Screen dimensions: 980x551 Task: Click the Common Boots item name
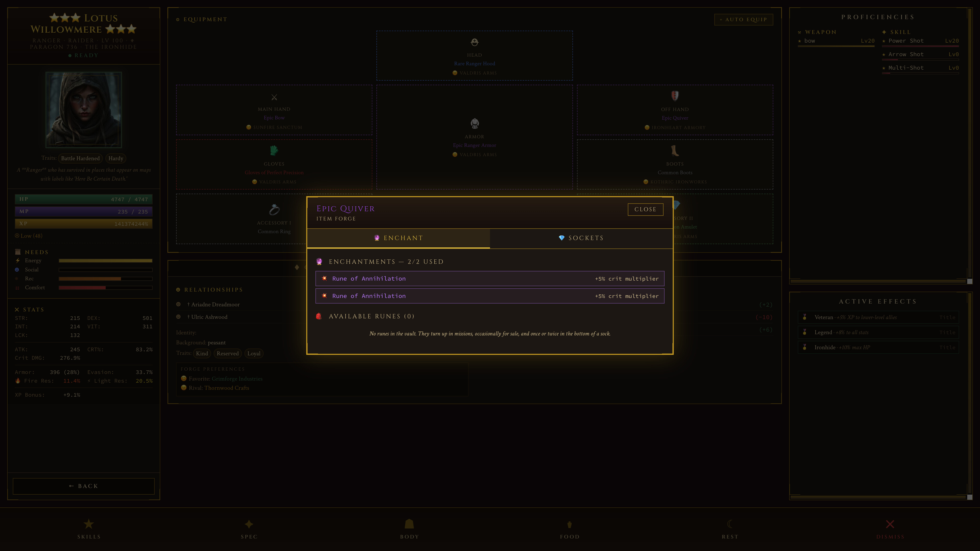(675, 173)
